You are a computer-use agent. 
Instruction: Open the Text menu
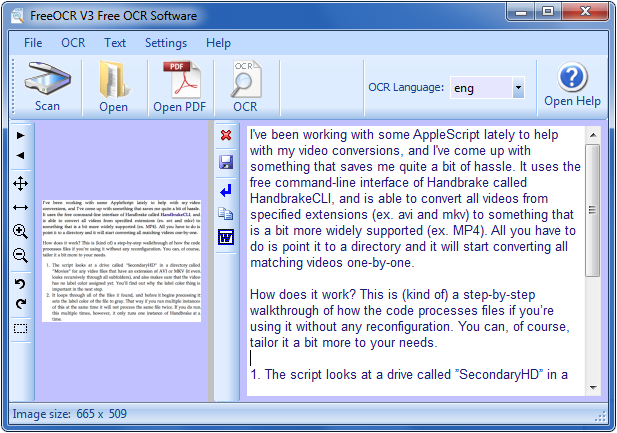pos(115,43)
